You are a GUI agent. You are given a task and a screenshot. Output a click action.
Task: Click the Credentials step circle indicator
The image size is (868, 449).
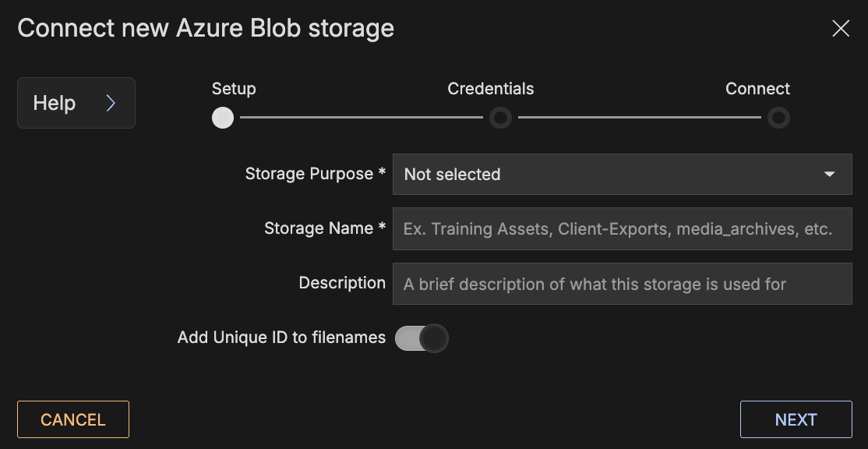pos(500,118)
